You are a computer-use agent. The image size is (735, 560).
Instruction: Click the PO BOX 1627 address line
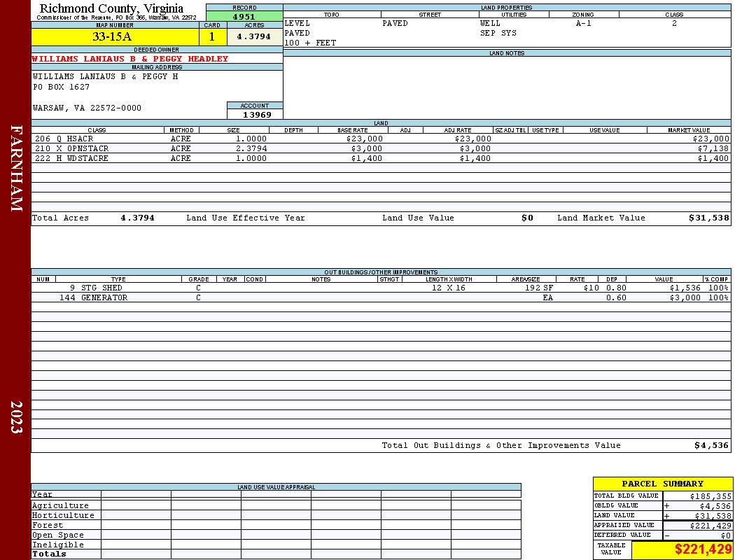(x=61, y=87)
